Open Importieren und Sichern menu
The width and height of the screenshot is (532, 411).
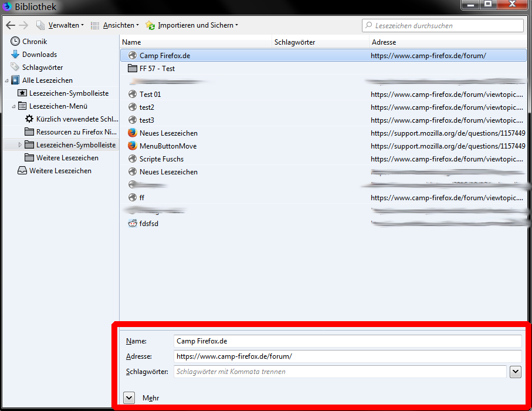click(192, 25)
